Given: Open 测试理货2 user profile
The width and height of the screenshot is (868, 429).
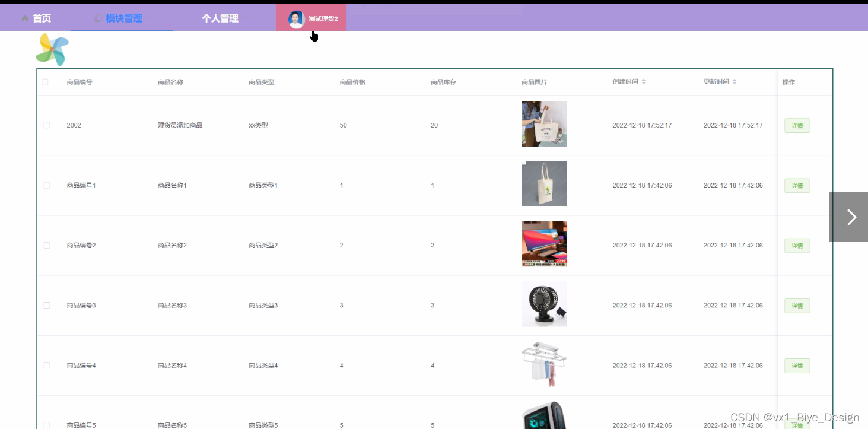Looking at the screenshot, I should coord(323,19).
